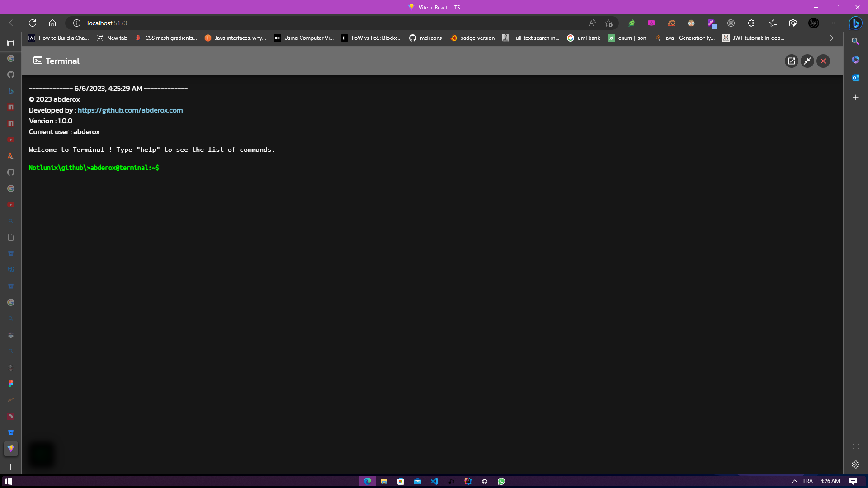The height and width of the screenshot is (488, 868).
Task: Open the browser Extensions puzzle icon
Action: 751,23
